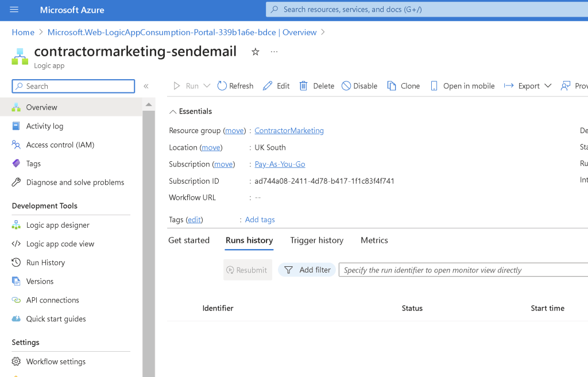Open in mobile phone icon
This screenshot has height=377, width=588.
tap(434, 86)
